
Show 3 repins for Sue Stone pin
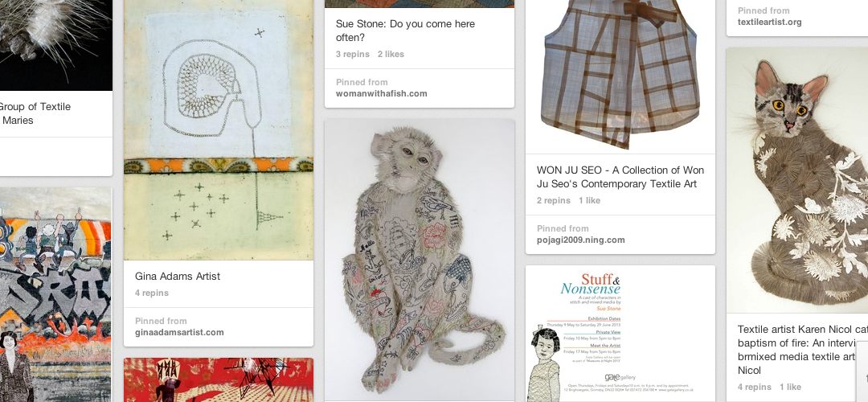click(x=352, y=54)
